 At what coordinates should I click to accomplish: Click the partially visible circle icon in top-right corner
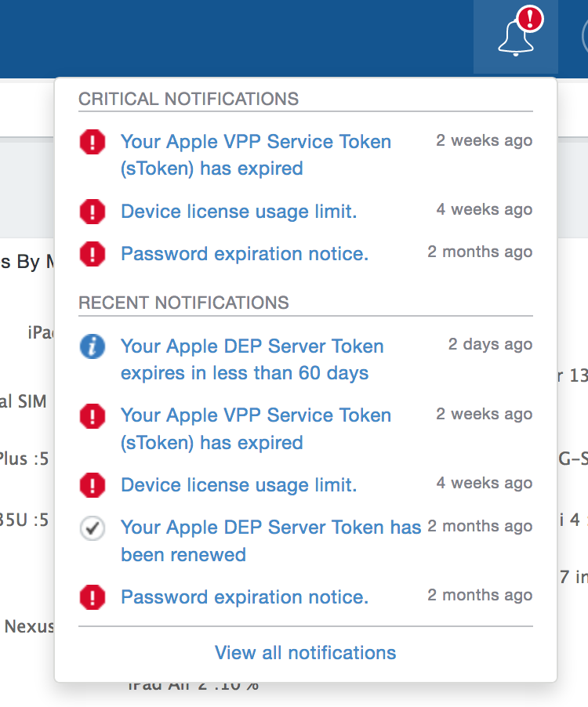click(584, 38)
